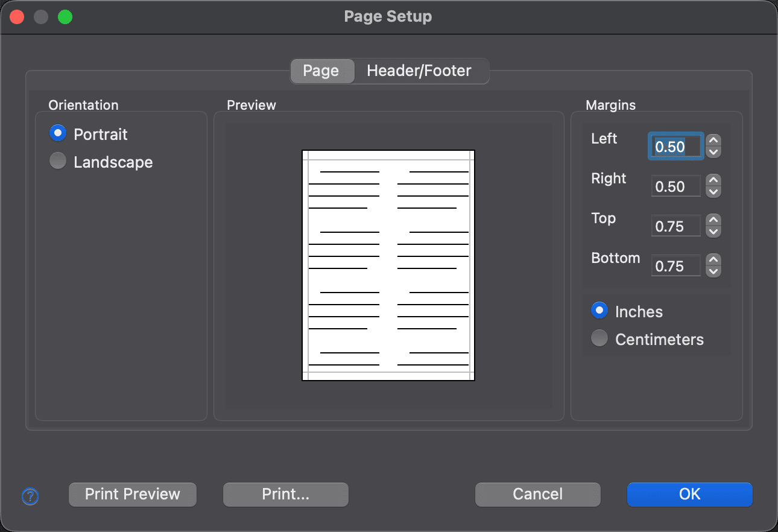
Task: Click the Bottom margin input field
Action: pos(676,266)
